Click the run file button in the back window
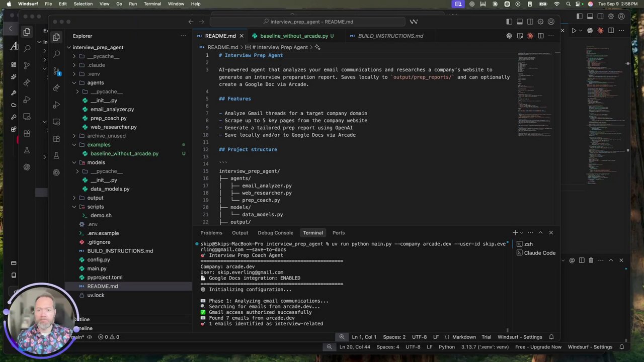The image size is (644, 362). tap(574, 31)
